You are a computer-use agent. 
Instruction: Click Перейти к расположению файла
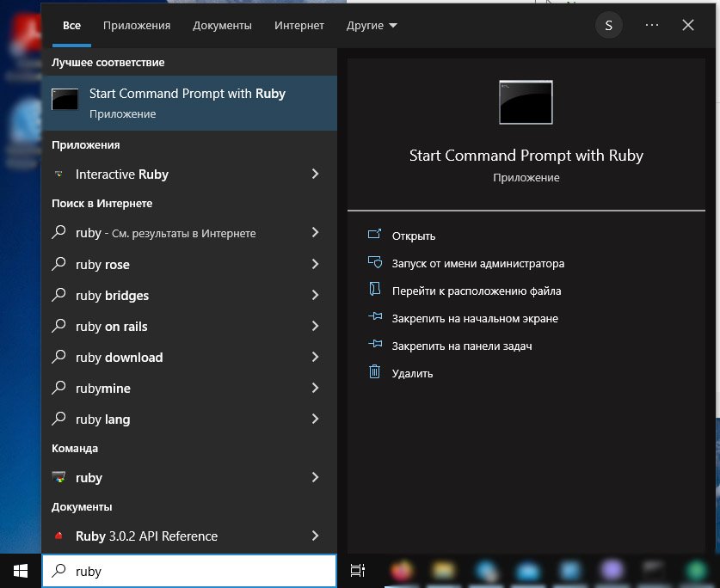(477, 291)
